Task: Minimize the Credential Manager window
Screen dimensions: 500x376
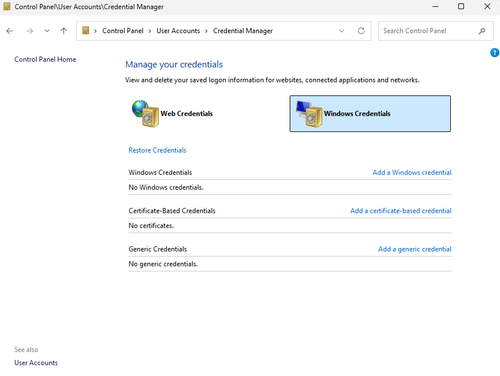Action: (x=435, y=6)
